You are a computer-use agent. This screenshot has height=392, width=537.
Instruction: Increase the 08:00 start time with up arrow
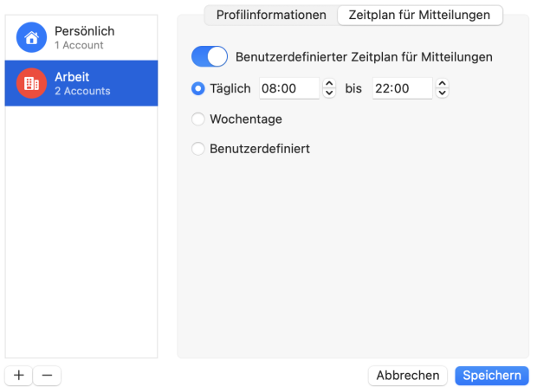click(329, 83)
